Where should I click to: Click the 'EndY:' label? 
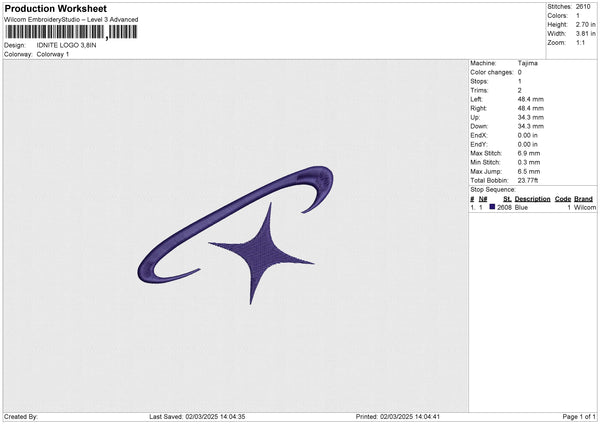click(479, 144)
